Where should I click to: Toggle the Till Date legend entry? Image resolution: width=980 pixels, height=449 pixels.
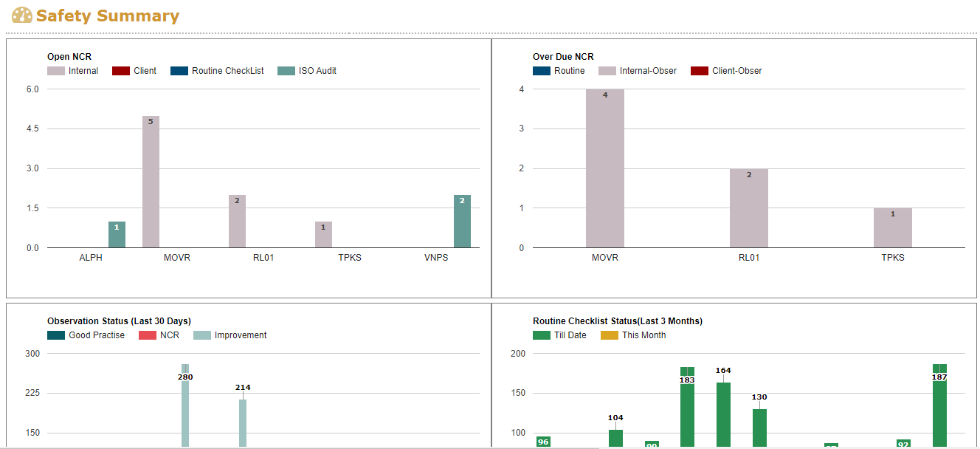(x=559, y=335)
